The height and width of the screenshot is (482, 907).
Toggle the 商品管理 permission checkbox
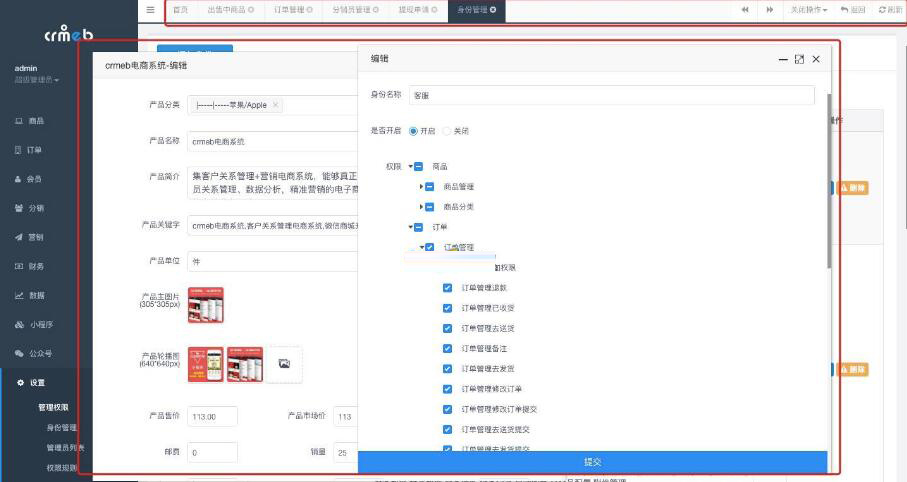[429, 187]
